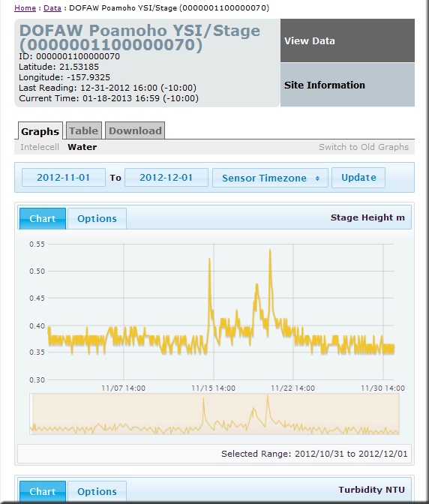
Task: Open the Site Information panel
Action: click(347, 85)
